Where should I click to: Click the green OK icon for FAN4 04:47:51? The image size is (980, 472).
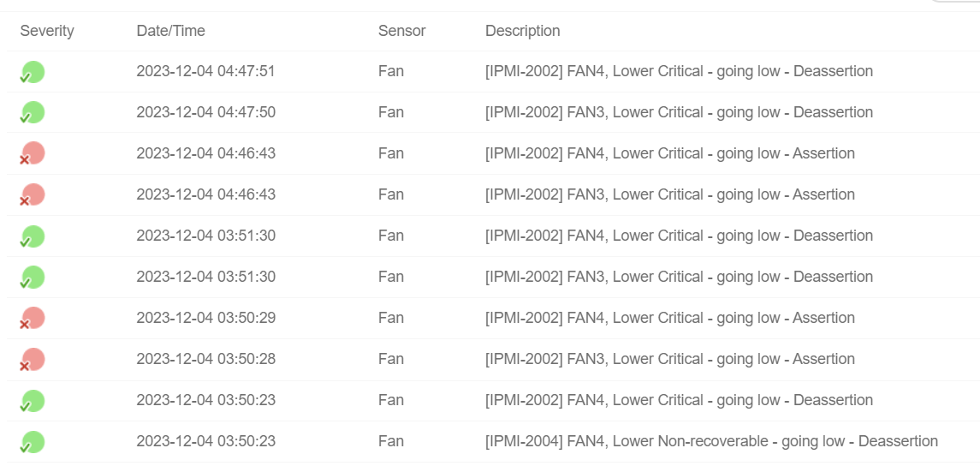point(32,73)
